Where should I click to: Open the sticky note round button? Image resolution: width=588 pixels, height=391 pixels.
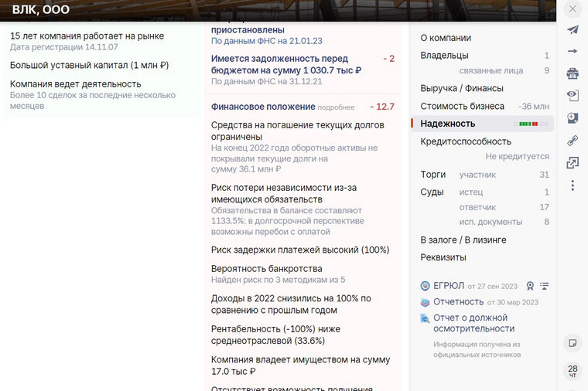[573, 343]
